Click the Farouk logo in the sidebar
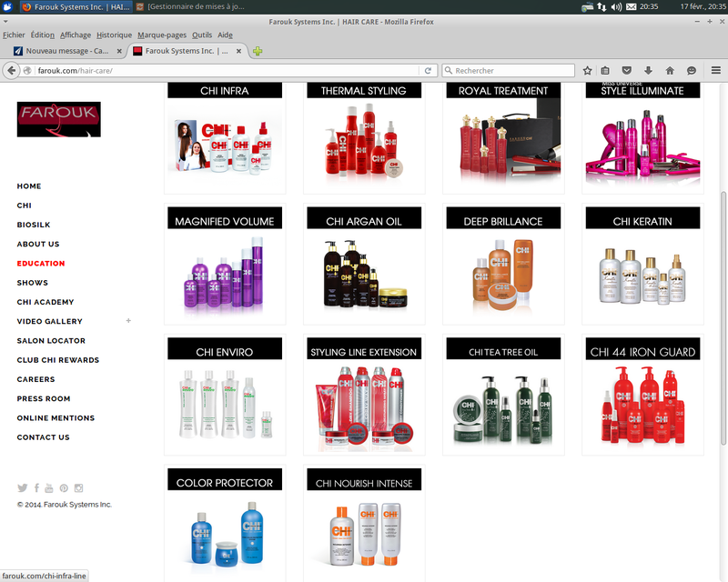 coord(59,119)
